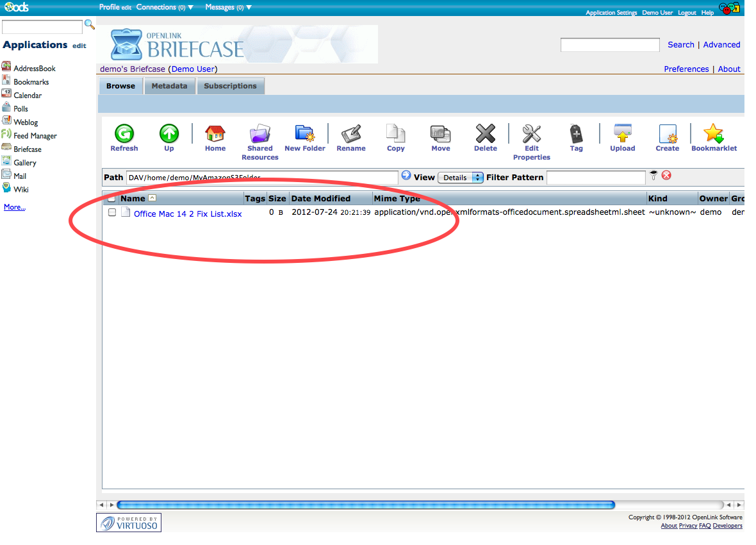Create a New Folder
756x545 pixels.
tap(305, 134)
